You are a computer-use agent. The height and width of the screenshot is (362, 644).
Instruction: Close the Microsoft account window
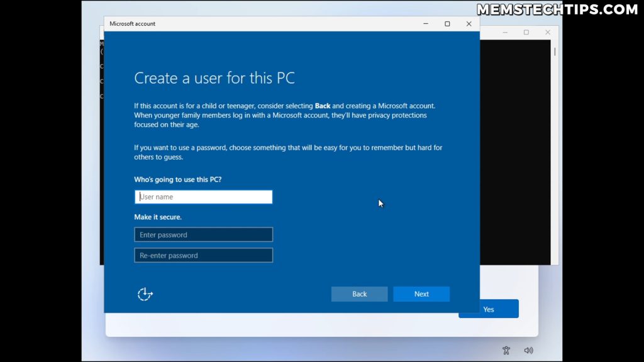[x=469, y=24]
